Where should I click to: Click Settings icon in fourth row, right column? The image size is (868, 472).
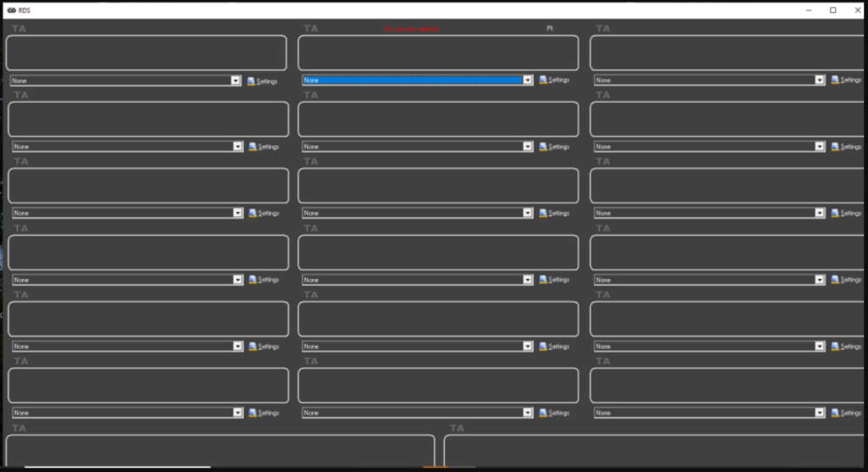pyautogui.click(x=835, y=280)
